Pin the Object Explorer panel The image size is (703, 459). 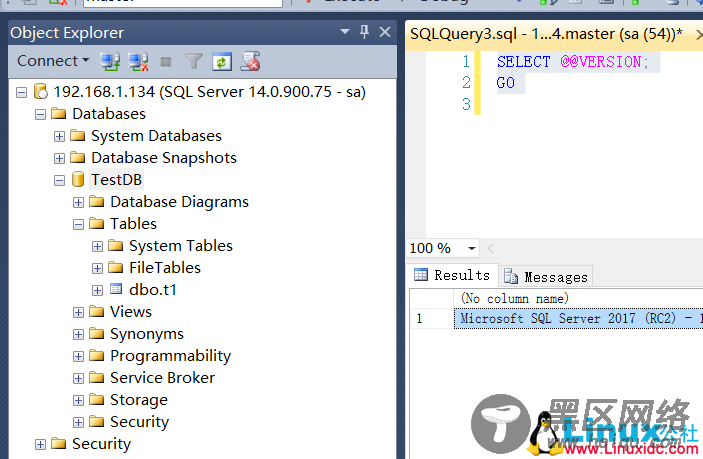(364, 32)
